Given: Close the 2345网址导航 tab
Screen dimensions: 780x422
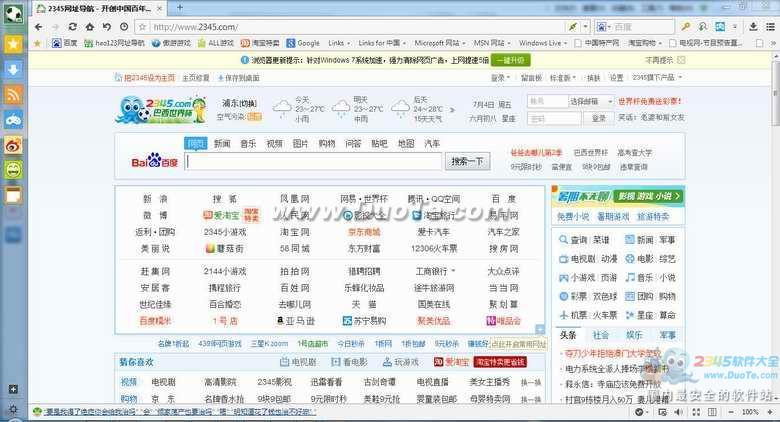Looking at the screenshot, I should pyautogui.click(x=159, y=8).
